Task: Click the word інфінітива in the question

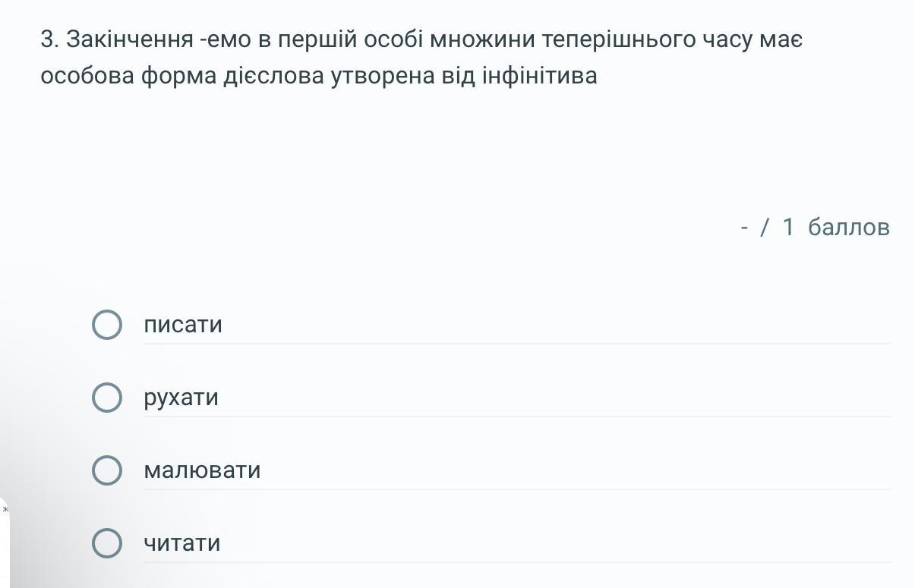Action: 539,76
